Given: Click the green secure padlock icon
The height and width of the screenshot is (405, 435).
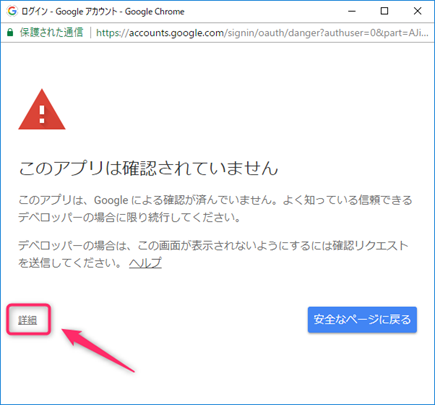Looking at the screenshot, I should pyautogui.click(x=10, y=33).
